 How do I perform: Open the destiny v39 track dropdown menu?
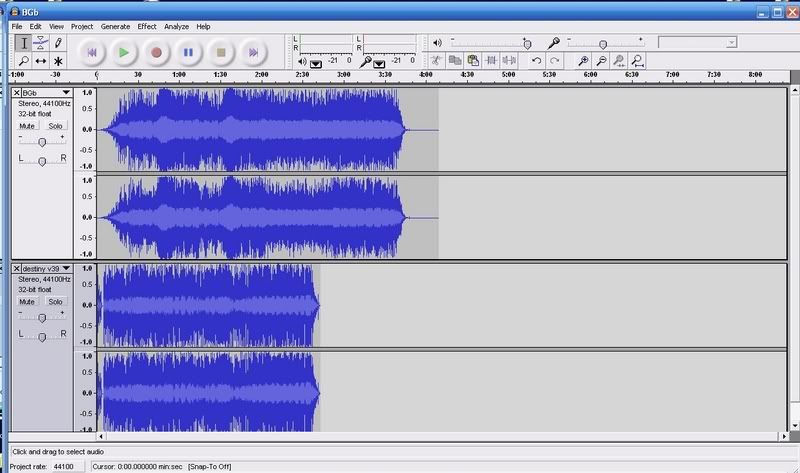pyautogui.click(x=66, y=268)
